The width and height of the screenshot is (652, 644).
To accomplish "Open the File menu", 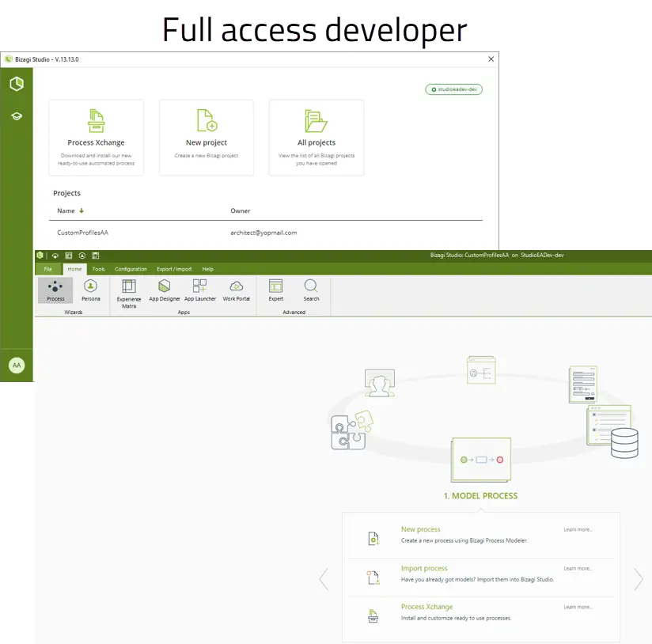I will pyautogui.click(x=48, y=269).
